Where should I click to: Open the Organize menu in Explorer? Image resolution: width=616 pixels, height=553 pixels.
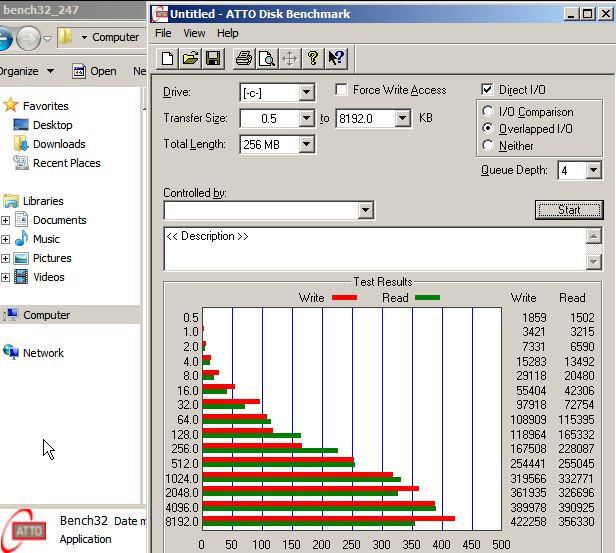coord(26,71)
